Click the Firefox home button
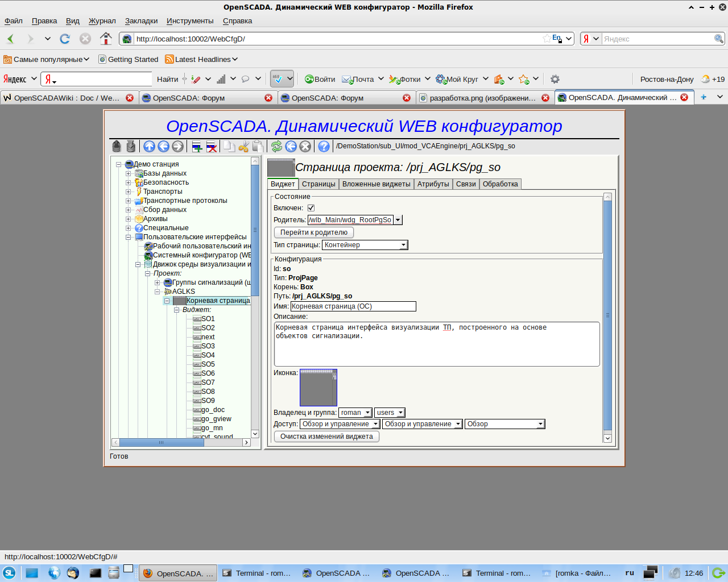 point(106,39)
